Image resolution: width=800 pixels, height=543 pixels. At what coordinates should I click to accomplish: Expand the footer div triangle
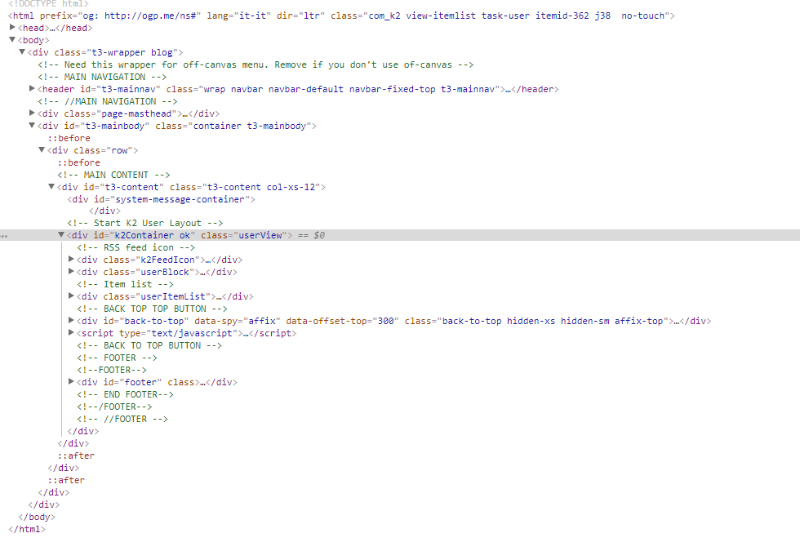pos(71,382)
